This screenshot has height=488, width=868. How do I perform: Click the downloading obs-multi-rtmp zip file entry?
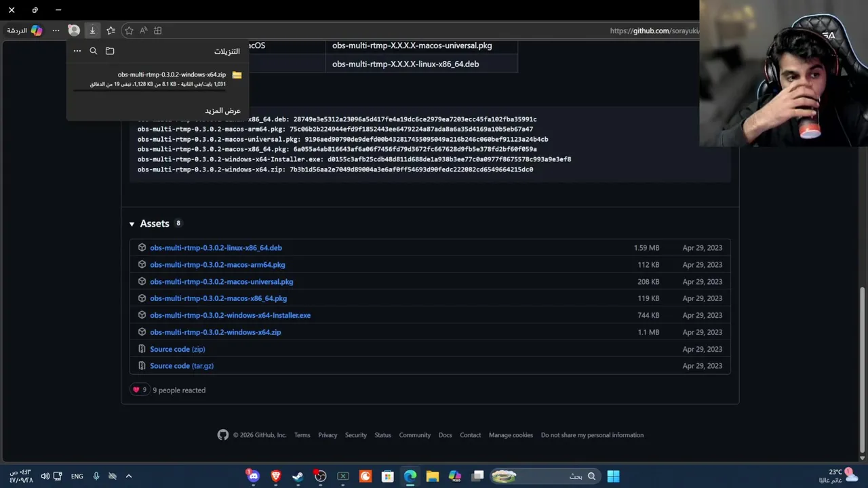pyautogui.click(x=158, y=79)
